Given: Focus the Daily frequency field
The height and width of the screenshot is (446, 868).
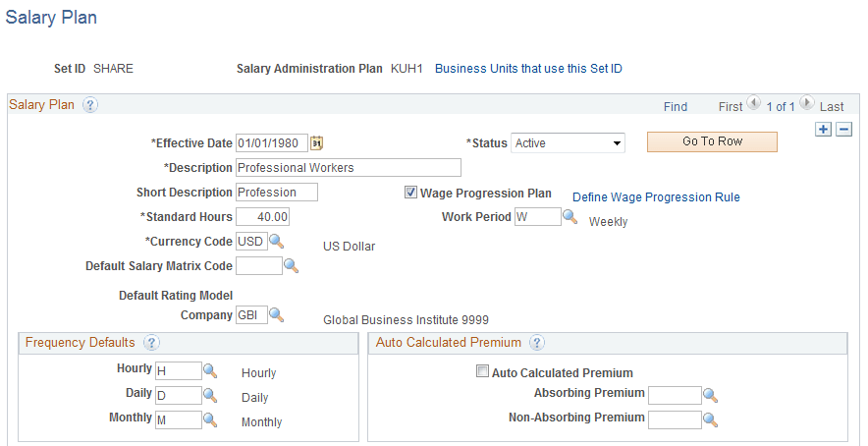Looking at the screenshot, I should pyautogui.click(x=179, y=396).
